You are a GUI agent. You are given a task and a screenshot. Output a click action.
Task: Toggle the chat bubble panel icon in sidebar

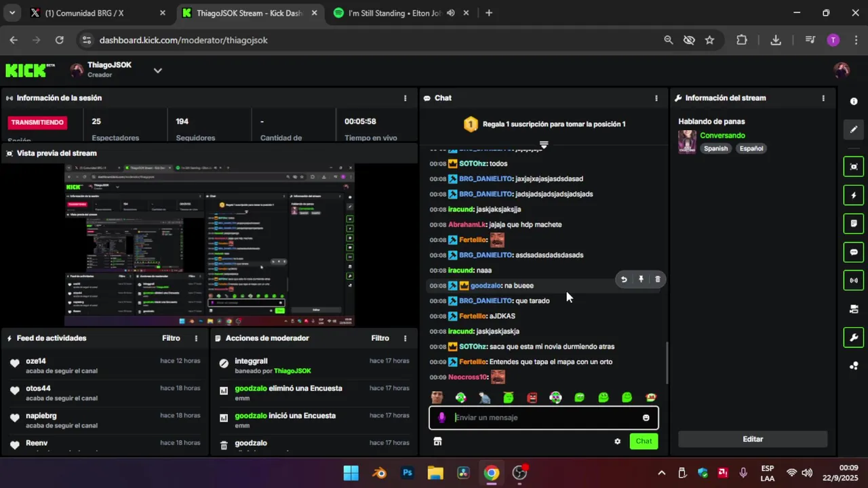point(854,252)
